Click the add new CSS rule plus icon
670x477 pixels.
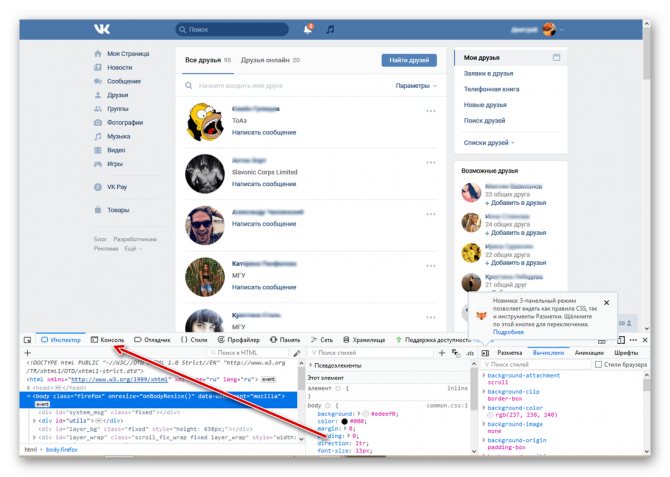click(x=442, y=353)
